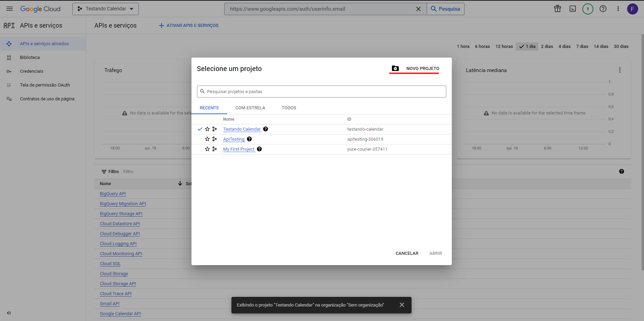Switch to the COM ESTRELA tab
The height and width of the screenshot is (321, 644).
[250, 108]
